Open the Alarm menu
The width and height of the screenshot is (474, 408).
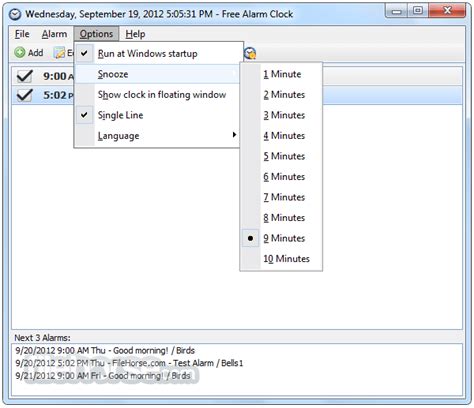pos(54,34)
